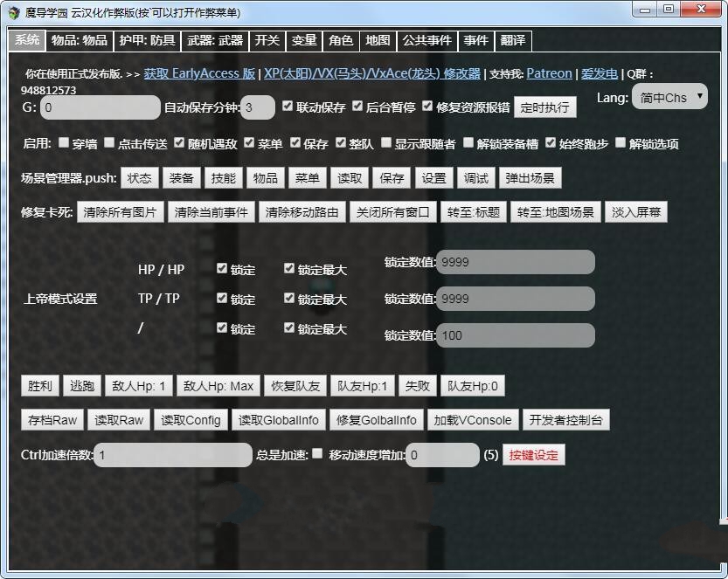Enable the 穿墙 checkbox
The width and height of the screenshot is (728, 579).
coord(64,142)
